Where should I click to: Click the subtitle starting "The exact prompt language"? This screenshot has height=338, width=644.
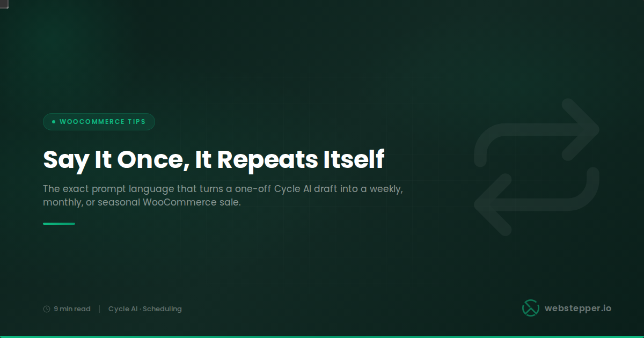pos(223,196)
